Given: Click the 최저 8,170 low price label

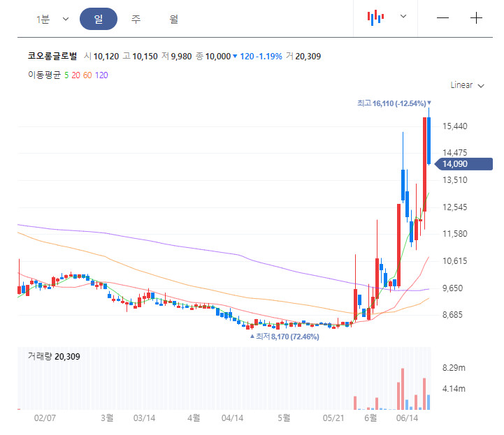Looking at the screenshot, I should click(285, 337).
